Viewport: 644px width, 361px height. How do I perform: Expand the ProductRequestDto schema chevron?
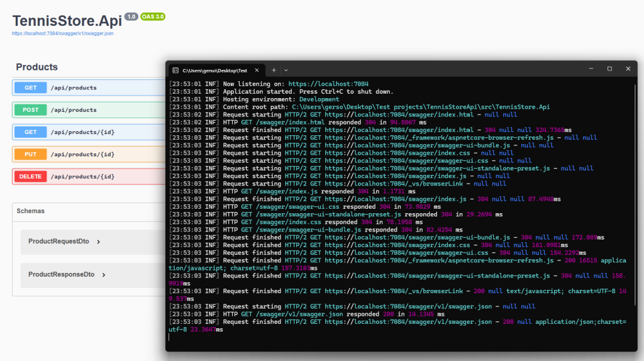tap(99, 242)
